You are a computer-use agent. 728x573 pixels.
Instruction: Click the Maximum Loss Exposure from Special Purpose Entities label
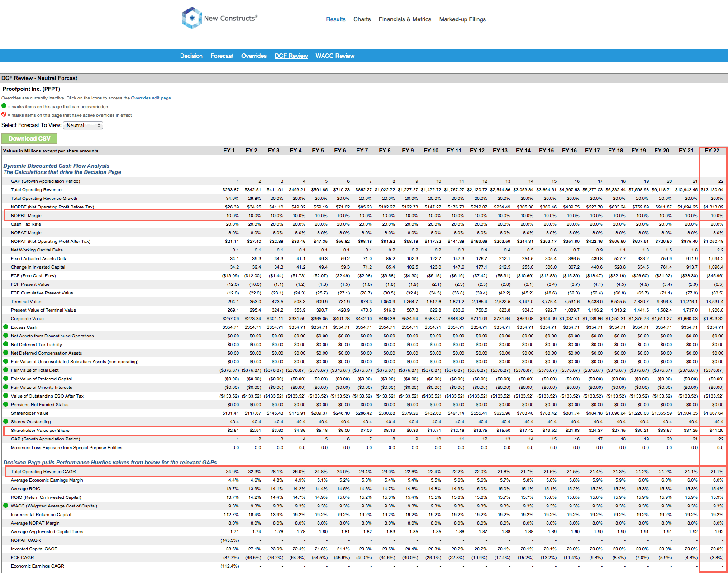coord(67,447)
